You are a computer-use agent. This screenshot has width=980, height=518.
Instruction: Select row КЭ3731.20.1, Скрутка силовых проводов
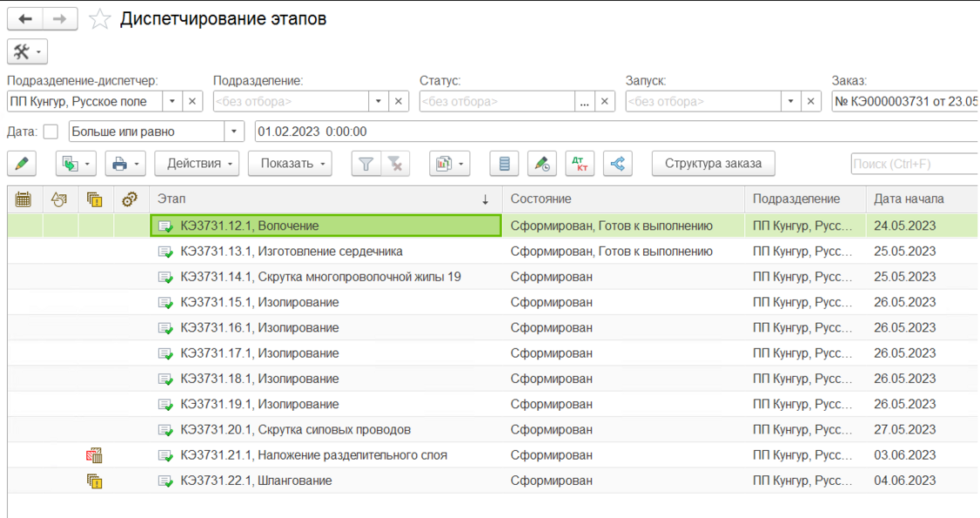pyautogui.click(x=493, y=430)
